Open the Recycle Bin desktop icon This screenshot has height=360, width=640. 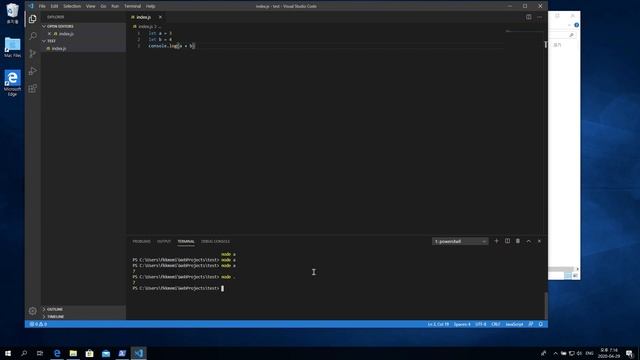pyautogui.click(x=12, y=13)
